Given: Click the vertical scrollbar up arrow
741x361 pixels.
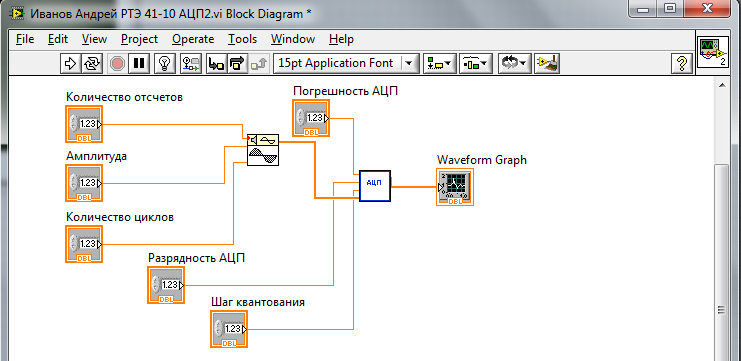Looking at the screenshot, I should pos(722,85).
